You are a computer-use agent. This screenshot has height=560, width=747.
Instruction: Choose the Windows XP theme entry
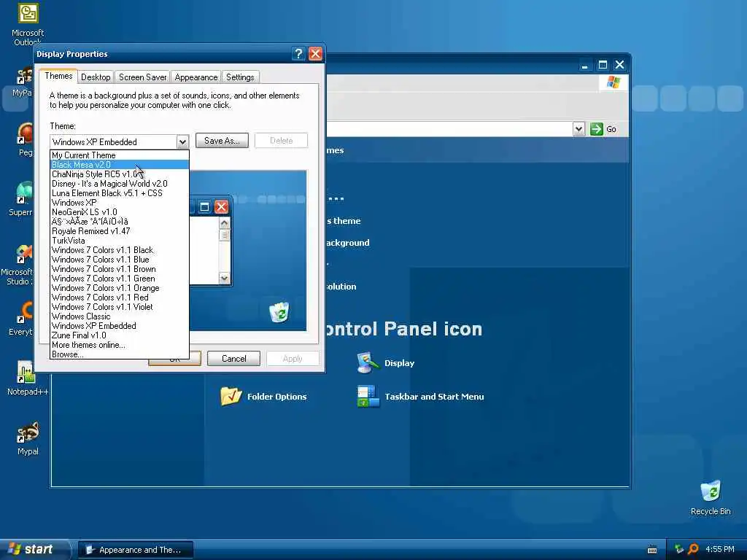point(120,203)
